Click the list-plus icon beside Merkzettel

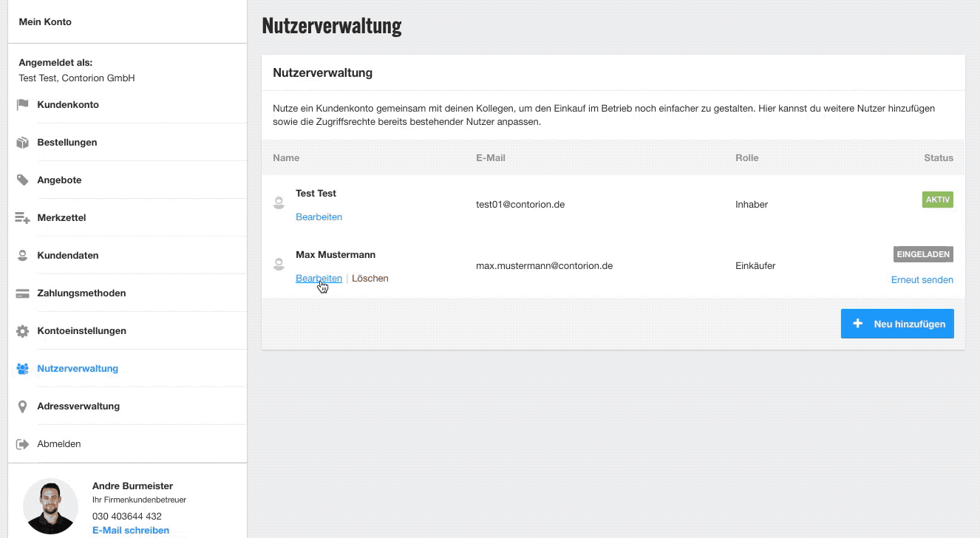coord(22,218)
